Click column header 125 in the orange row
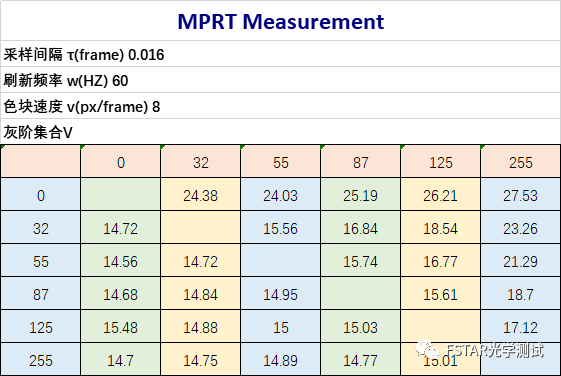The width and height of the screenshot is (561, 376). tap(441, 162)
